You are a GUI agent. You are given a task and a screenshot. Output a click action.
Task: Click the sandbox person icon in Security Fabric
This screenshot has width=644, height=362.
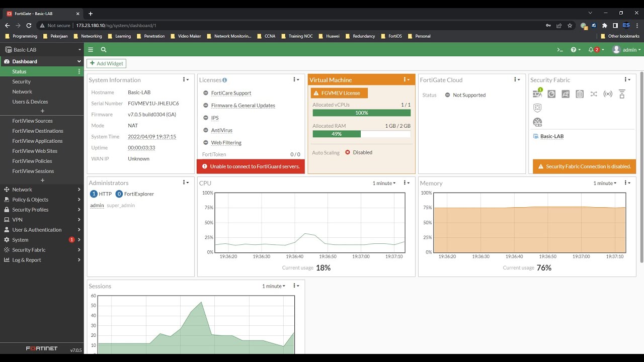(x=566, y=94)
